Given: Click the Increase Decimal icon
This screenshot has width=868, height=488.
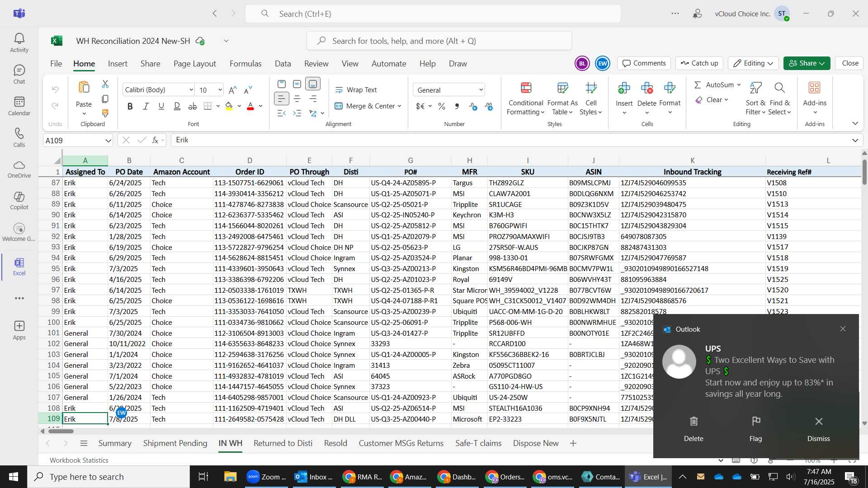Looking at the screenshot, I should 473,106.
